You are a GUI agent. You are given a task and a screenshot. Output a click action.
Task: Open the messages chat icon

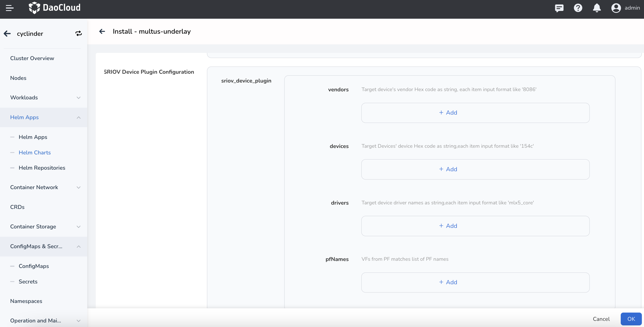pyautogui.click(x=559, y=8)
